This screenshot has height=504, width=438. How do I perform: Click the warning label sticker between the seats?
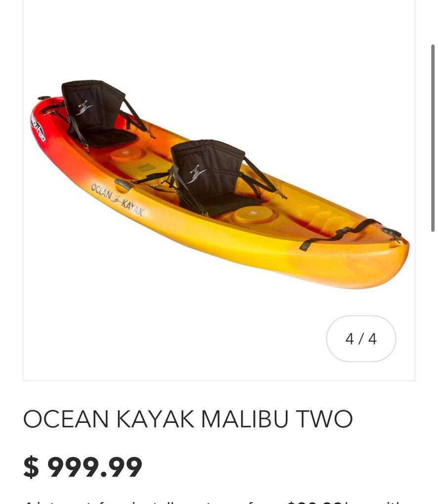tap(146, 168)
